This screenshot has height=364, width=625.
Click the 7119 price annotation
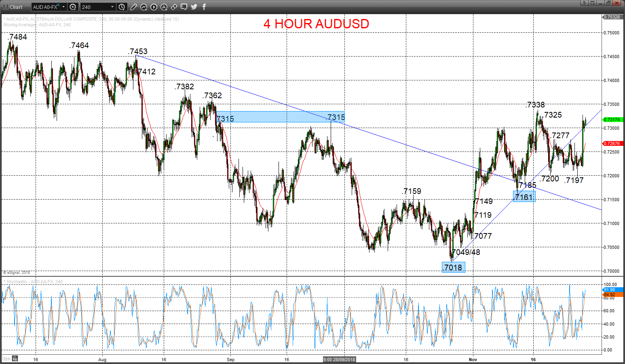coord(483,215)
